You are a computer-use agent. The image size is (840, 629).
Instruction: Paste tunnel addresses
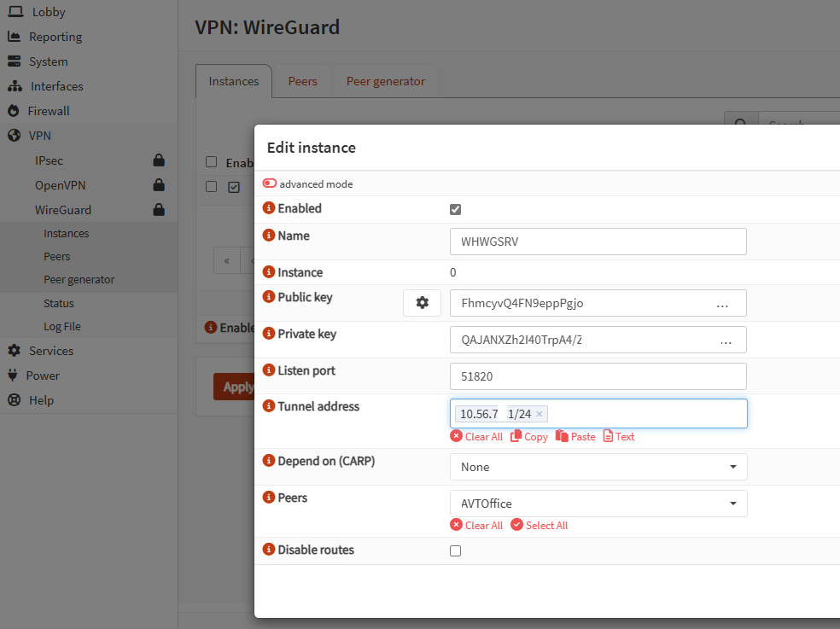pyautogui.click(x=575, y=436)
